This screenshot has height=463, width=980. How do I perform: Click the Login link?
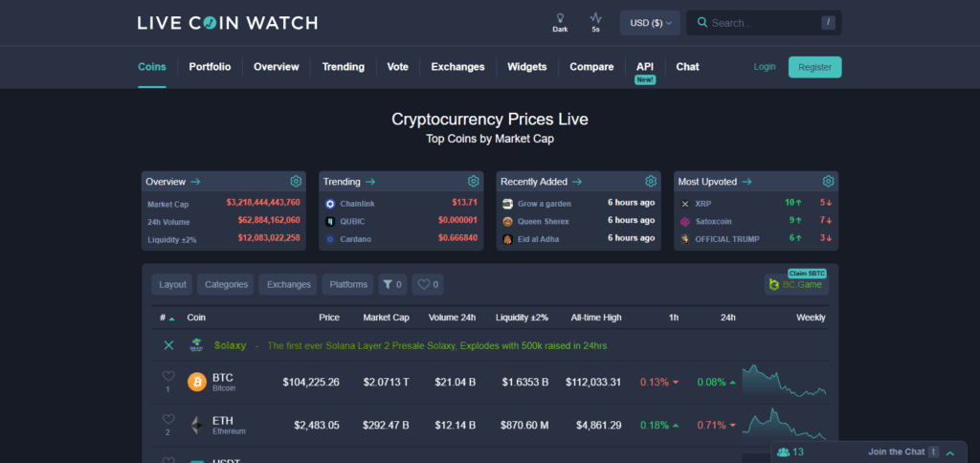point(765,67)
